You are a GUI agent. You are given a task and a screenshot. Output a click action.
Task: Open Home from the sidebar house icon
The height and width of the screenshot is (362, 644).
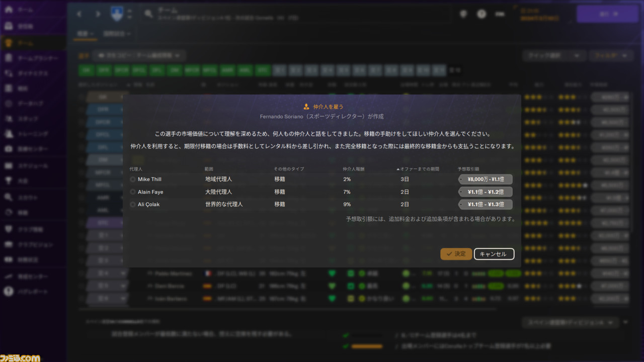(x=9, y=10)
